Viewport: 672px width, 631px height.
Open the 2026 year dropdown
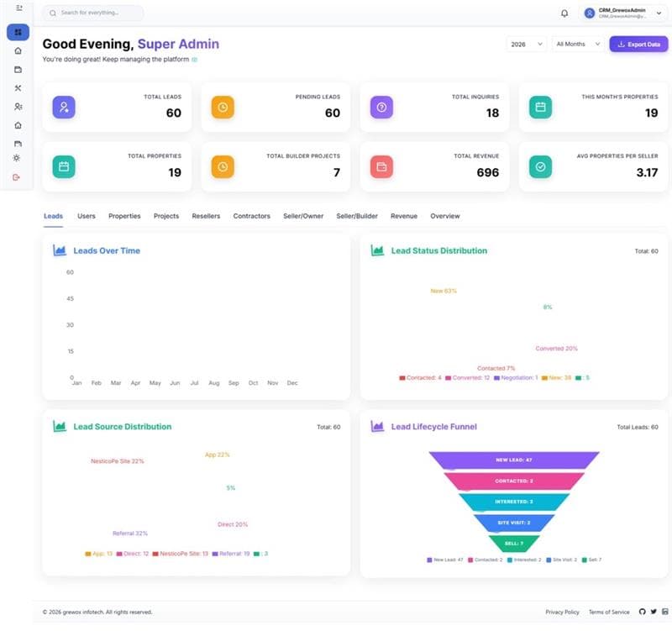click(525, 44)
